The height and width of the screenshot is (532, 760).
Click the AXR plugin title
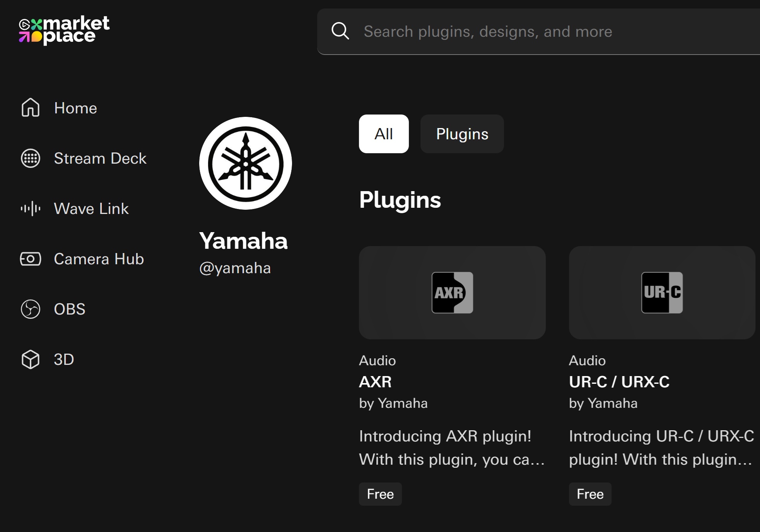[x=375, y=382]
